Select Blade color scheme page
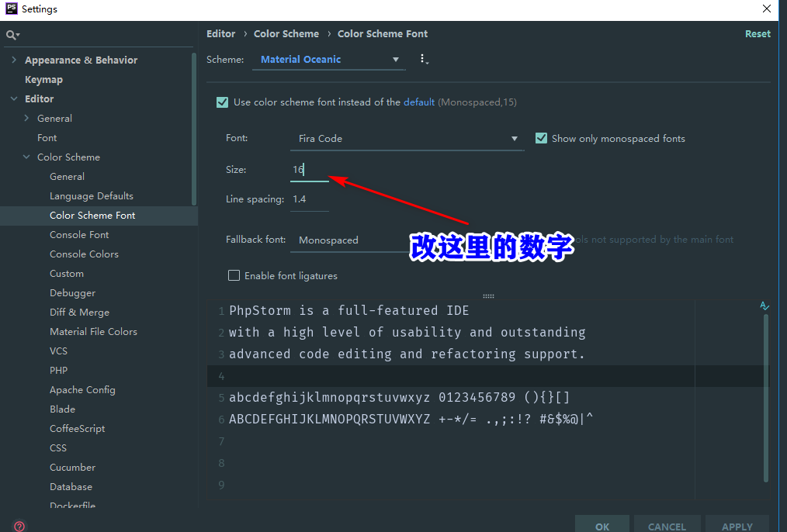This screenshot has height=532, width=787. 62,409
